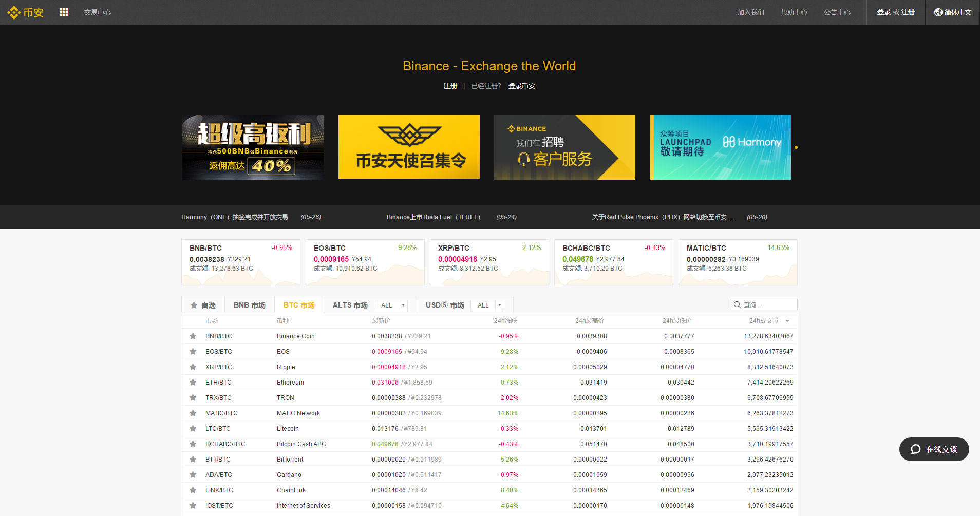Favorite the BCHABC/BTC row star

(193, 444)
